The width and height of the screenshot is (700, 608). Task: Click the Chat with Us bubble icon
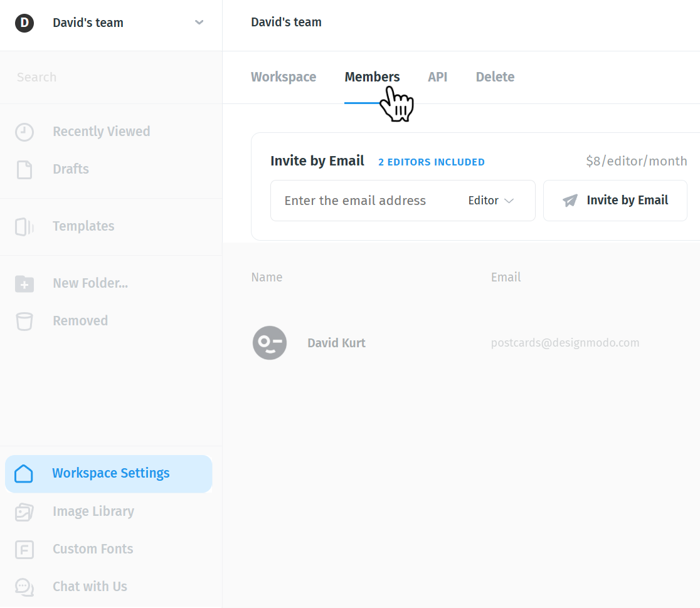tap(24, 587)
